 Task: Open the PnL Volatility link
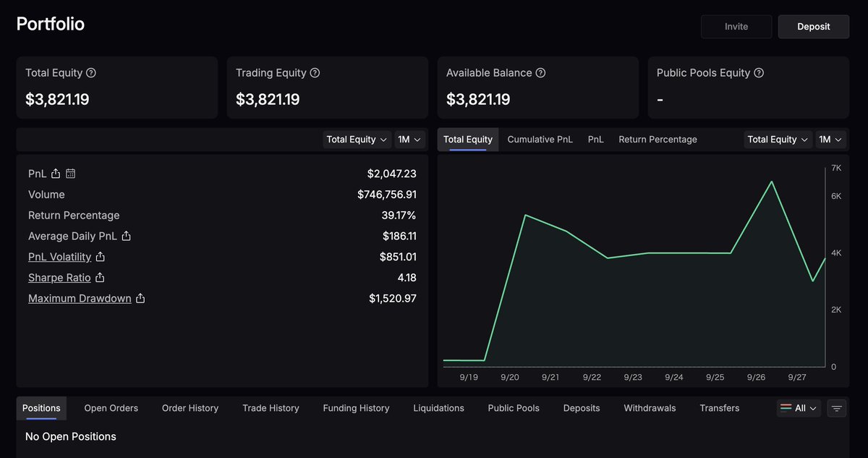point(60,257)
